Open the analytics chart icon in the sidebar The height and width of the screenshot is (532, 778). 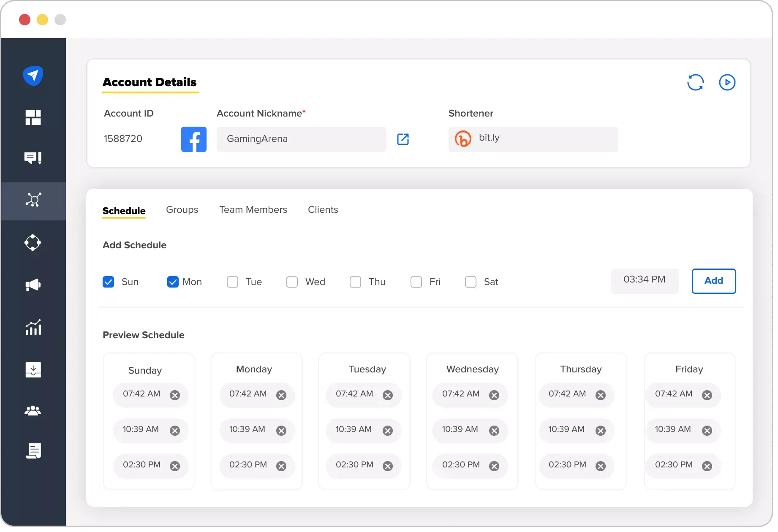tap(33, 327)
